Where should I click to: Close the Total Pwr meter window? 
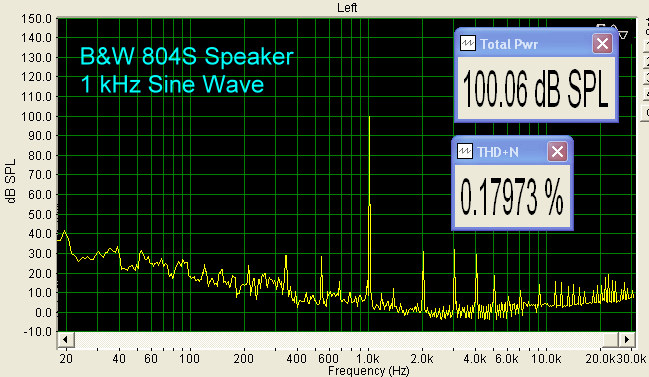602,43
